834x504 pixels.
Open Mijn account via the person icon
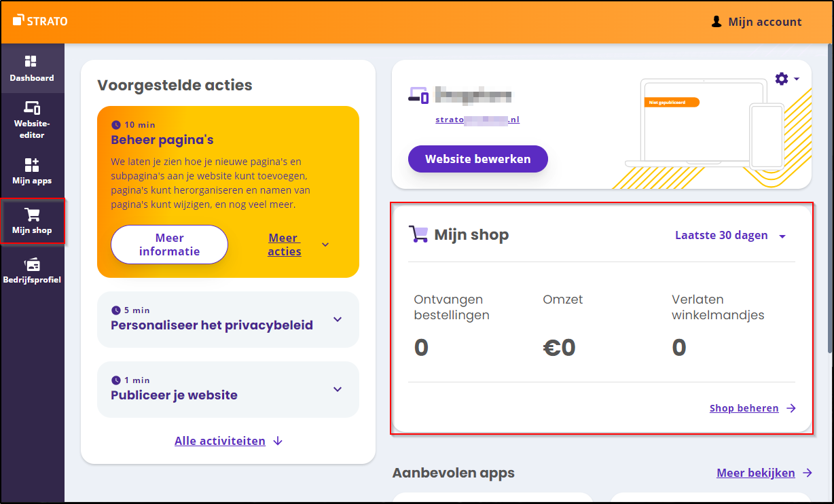click(756, 21)
